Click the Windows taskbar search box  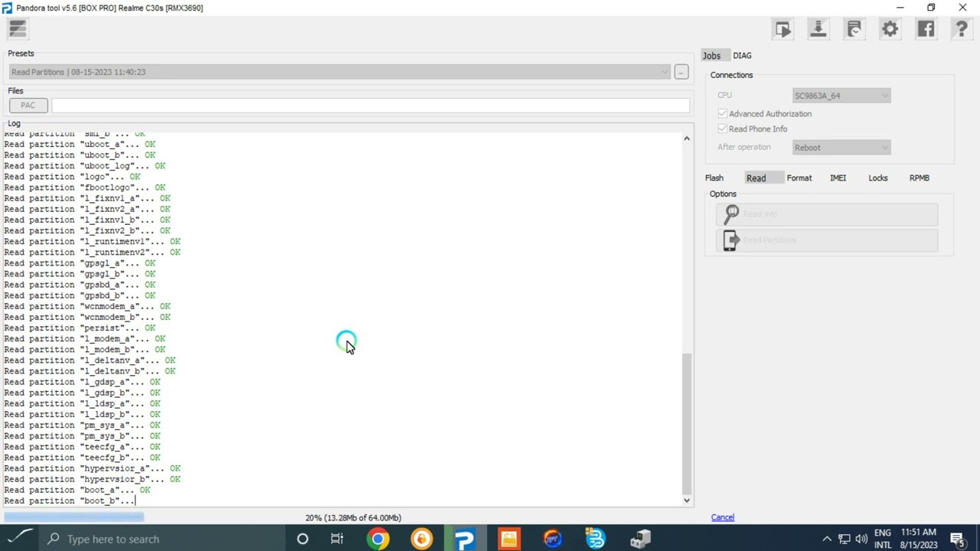pyautogui.click(x=161, y=539)
